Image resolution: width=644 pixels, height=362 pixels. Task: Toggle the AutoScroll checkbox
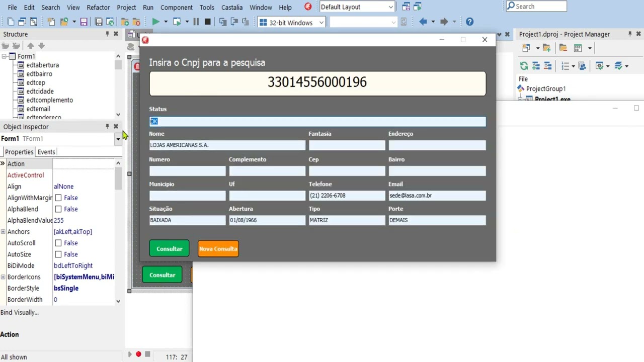(x=58, y=243)
